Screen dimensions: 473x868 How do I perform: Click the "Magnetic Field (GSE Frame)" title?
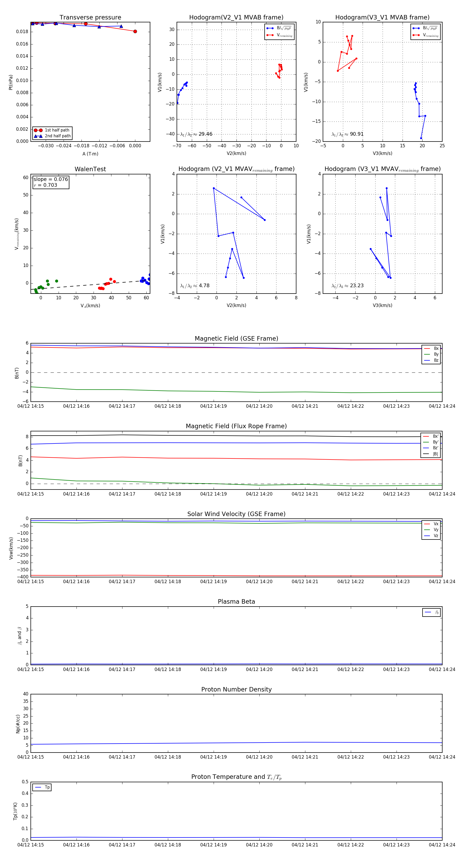pyautogui.click(x=236, y=338)
